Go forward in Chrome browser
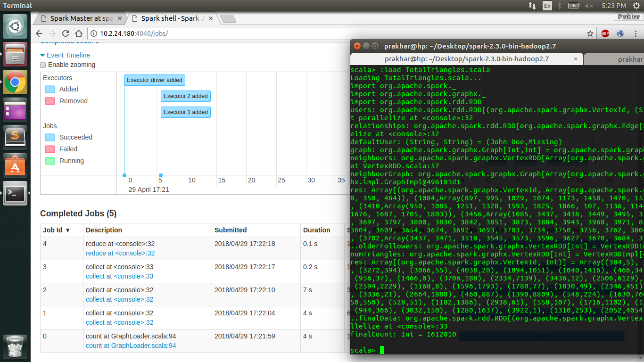The width and height of the screenshot is (644, 362). [52, 33]
